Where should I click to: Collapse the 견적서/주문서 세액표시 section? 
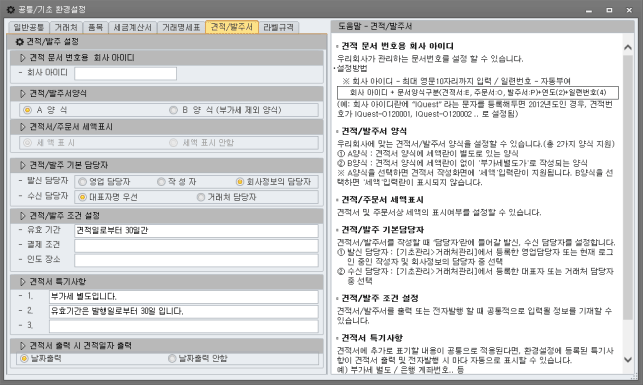pos(23,127)
